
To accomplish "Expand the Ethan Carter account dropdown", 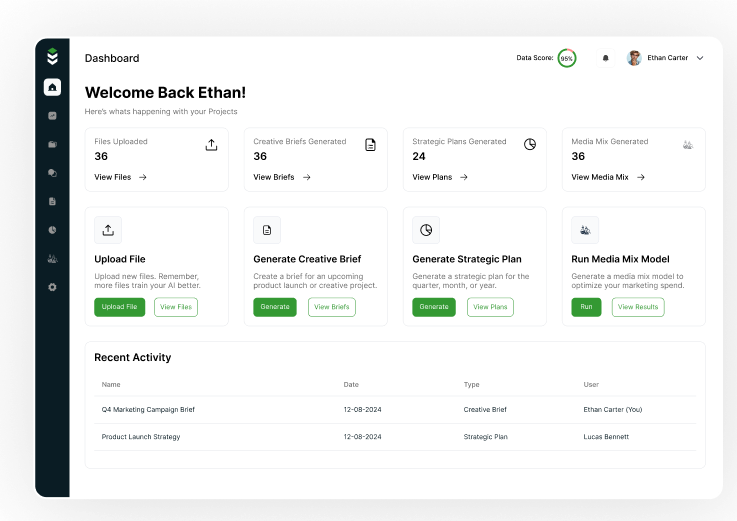I will (x=700, y=58).
